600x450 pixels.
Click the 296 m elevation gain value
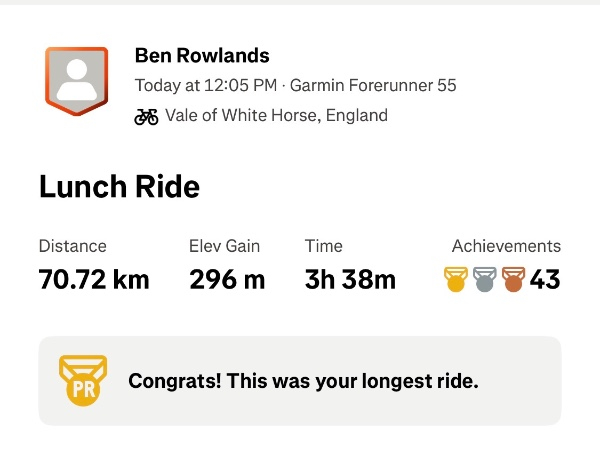pyautogui.click(x=227, y=280)
